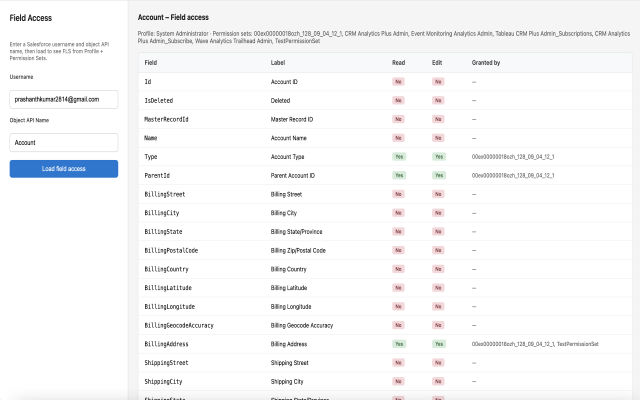Click the Billing Geocode Accuracy label

[x=302, y=325]
